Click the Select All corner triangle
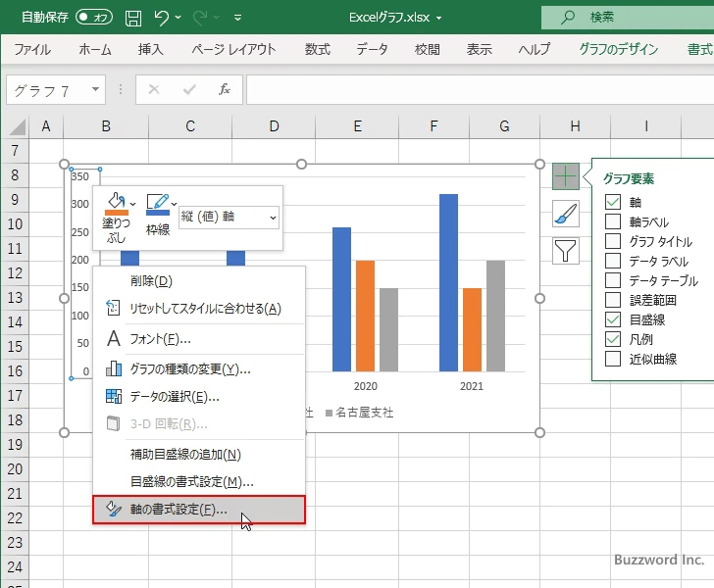714x588 pixels. click(x=18, y=127)
